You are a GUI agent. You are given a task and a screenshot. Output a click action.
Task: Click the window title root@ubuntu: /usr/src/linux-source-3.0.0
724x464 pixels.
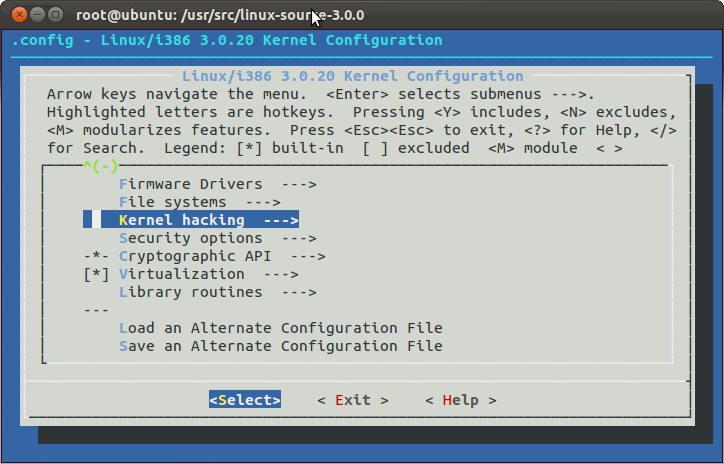tap(220, 15)
